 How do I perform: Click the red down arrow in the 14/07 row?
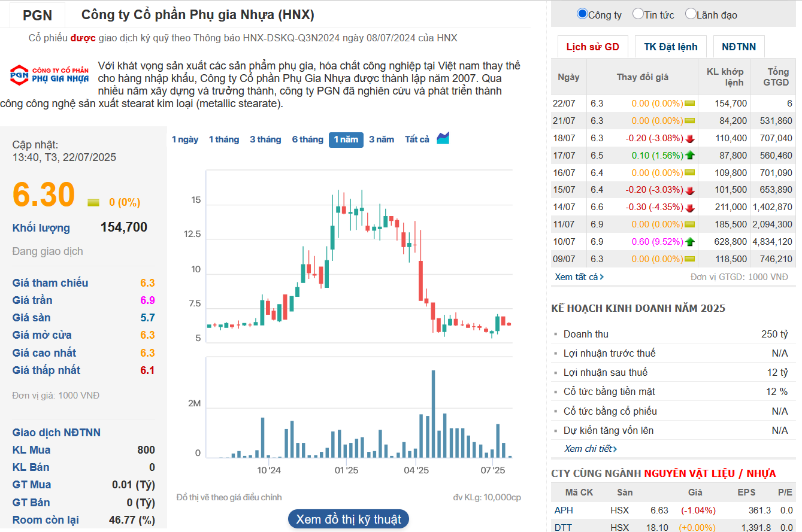tap(690, 208)
